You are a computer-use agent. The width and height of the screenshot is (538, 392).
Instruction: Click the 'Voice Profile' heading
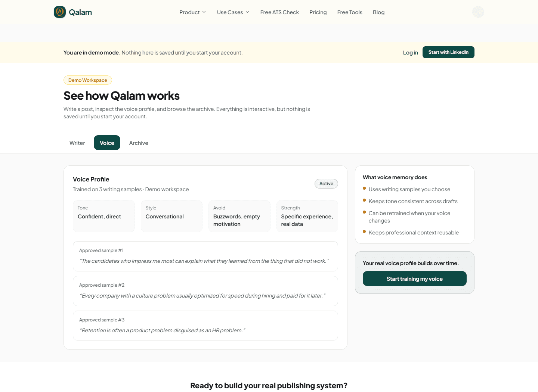(x=91, y=179)
